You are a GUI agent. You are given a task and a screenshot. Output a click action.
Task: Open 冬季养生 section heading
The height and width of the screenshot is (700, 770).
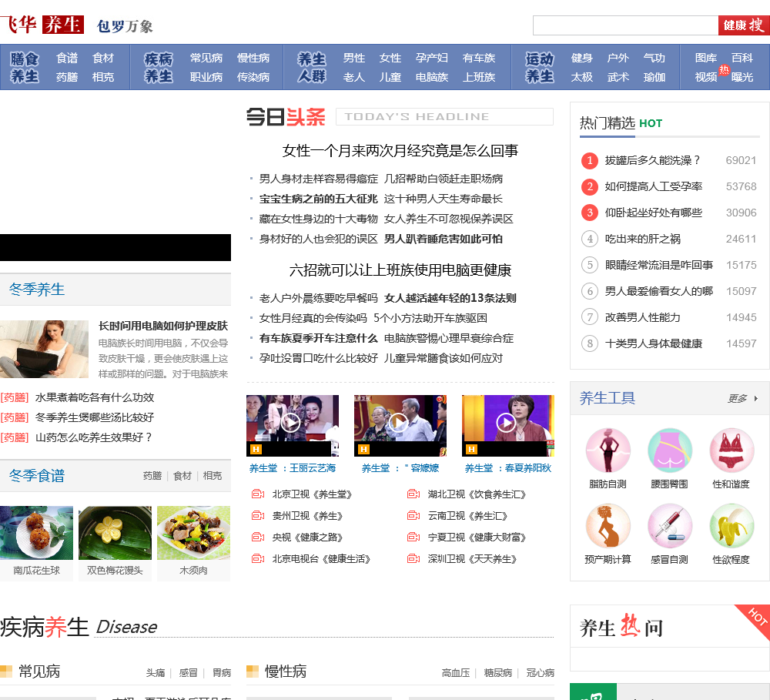pos(37,290)
